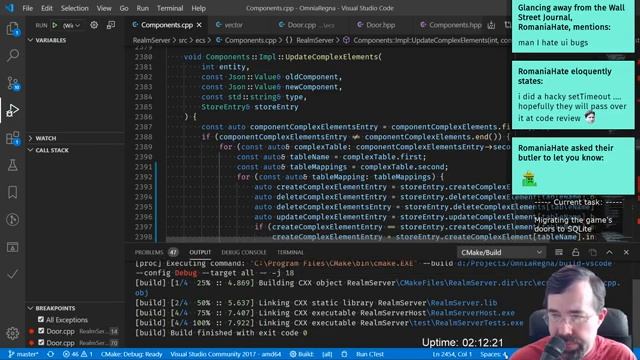The width and height of the screenshot is (640, 360).
Task: Click Components.cpp in the breadcrumb path
Action: 251,40
